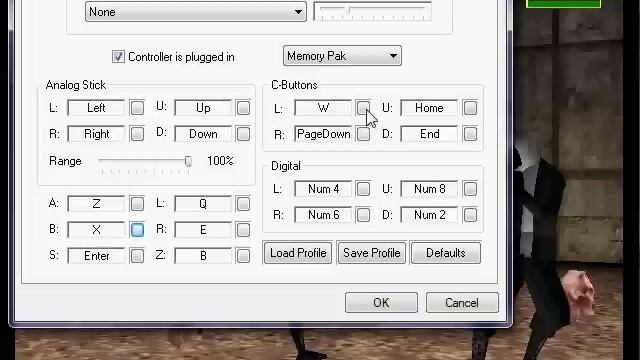
Task: Adjust the slider beside the None dropdown
Action: click(x=372, y=11)
